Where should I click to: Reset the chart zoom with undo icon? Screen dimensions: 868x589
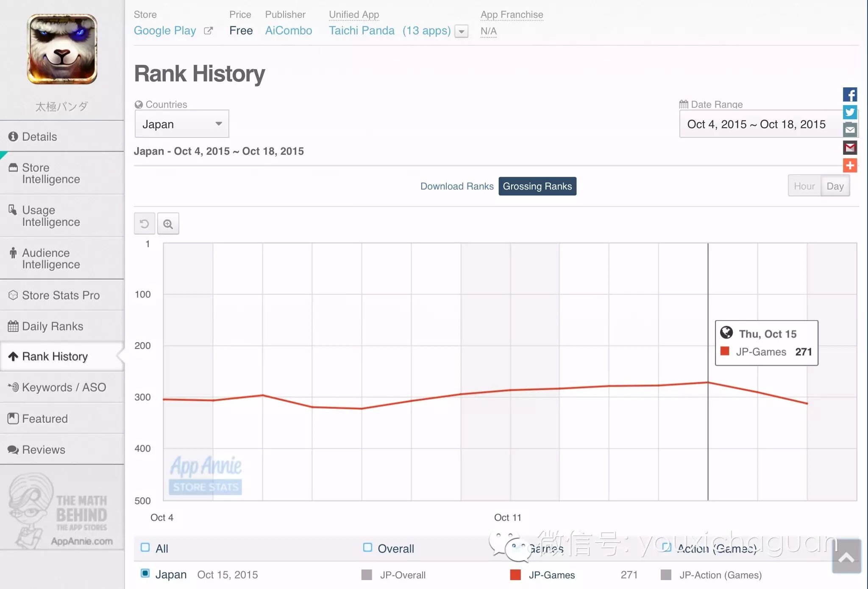[145, 224]
